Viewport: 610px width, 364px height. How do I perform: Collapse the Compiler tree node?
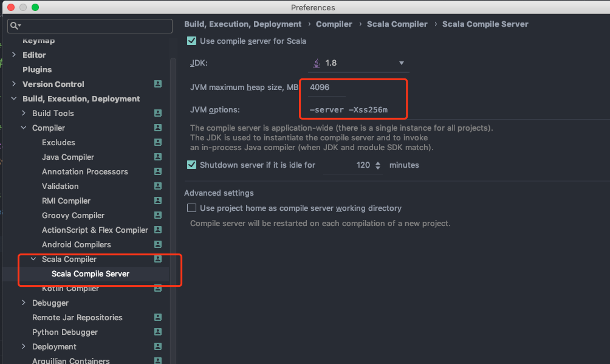click(24, 128)
